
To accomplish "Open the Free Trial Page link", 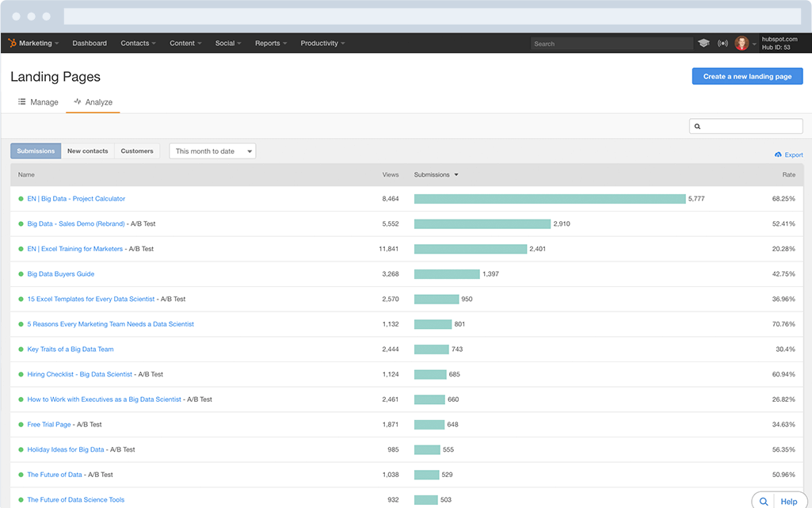I will click(x=48, y=425).
